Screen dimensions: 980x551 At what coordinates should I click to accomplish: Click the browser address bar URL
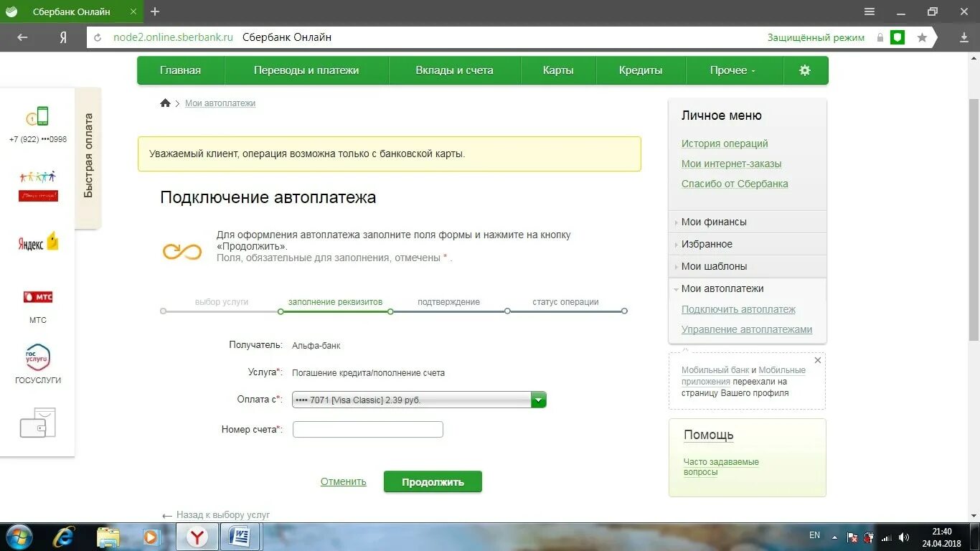[x=173, y=37]
